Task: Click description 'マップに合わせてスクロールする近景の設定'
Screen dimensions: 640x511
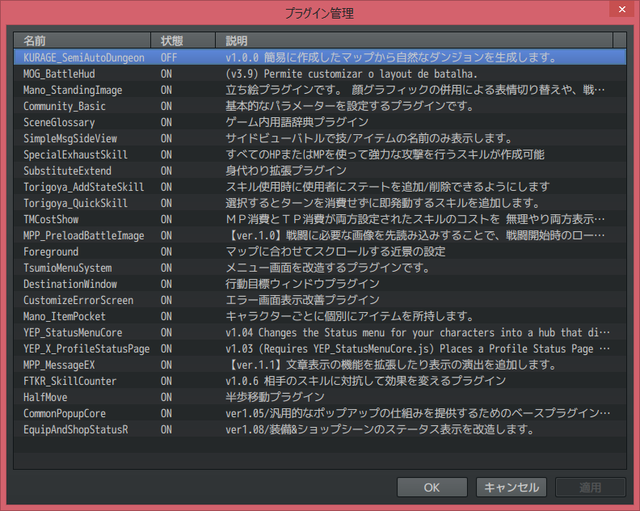Action: [x=336, y=252]
